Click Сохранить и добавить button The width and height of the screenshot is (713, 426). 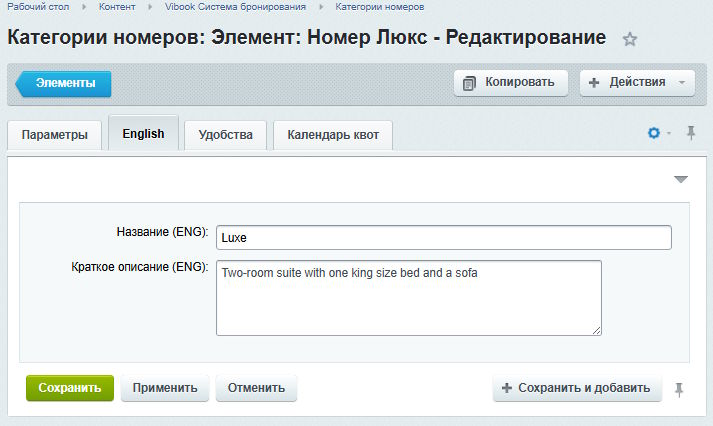point(577,388)
